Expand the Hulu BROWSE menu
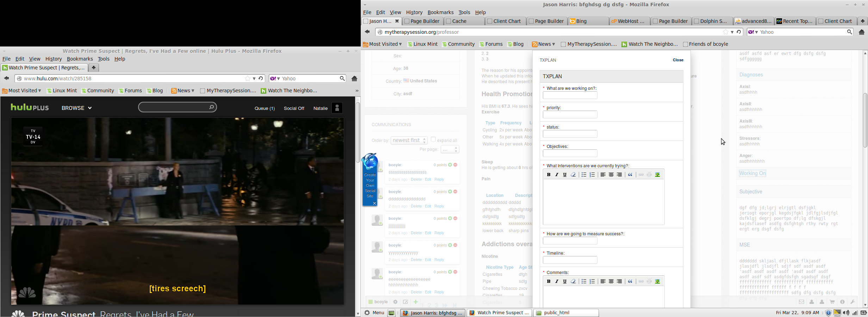Image resolution: width=868 pixels, height=317 pixels. click(x=76, y=108)
